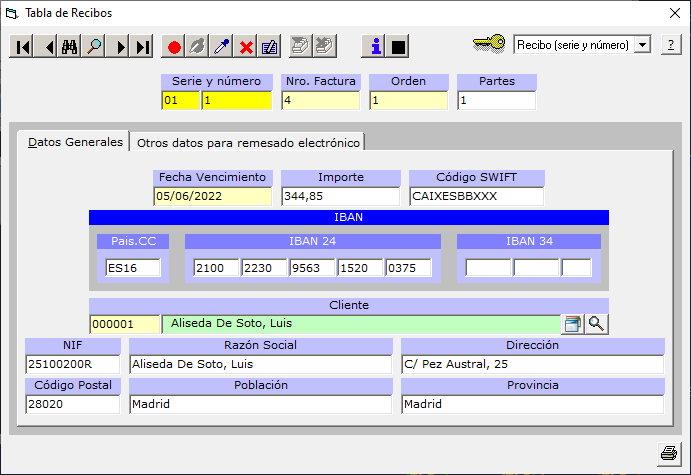Click the blue information icon
This screenshot has width=691, height=475.
coord(375,46)
